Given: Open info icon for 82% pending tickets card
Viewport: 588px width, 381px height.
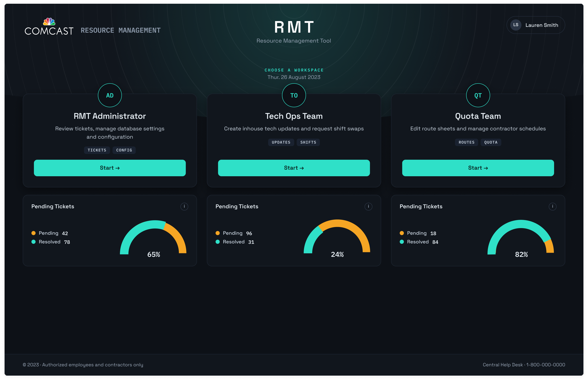Looking at the screenshot, I should 552,206.
